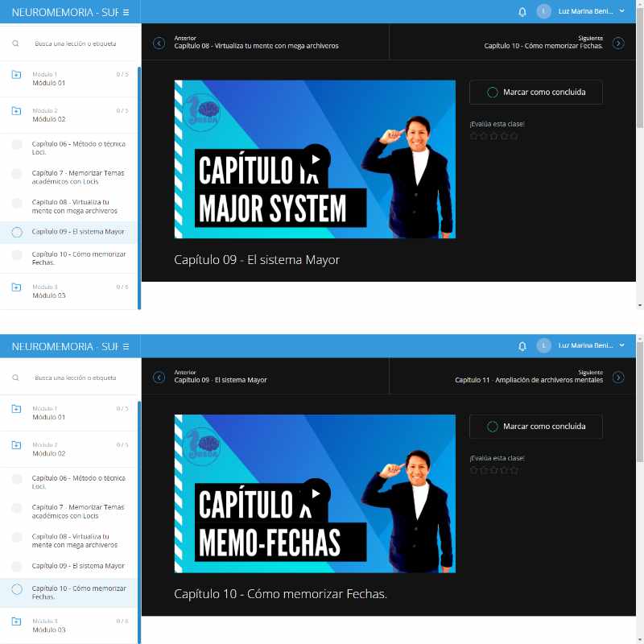644x644 pixels.
Task: Click the search field in the Memo-Fechas view sidebar
Action: coord(76,378)
